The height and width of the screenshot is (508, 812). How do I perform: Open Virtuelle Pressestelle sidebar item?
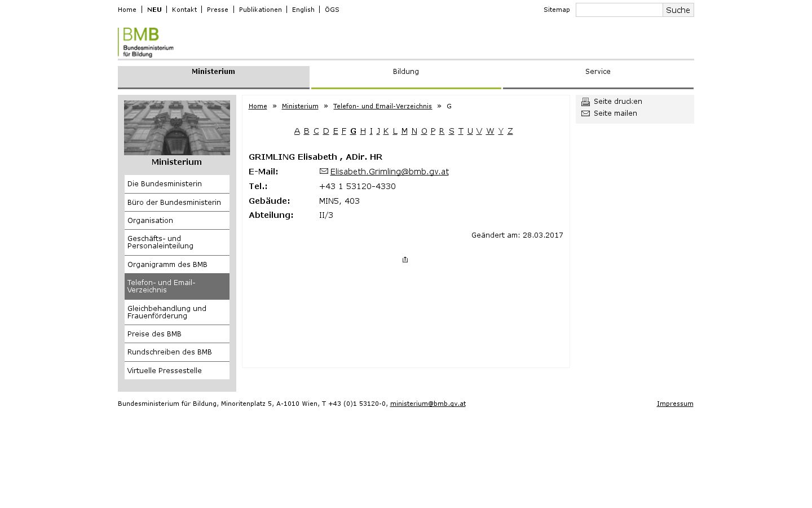coord(177,371)
